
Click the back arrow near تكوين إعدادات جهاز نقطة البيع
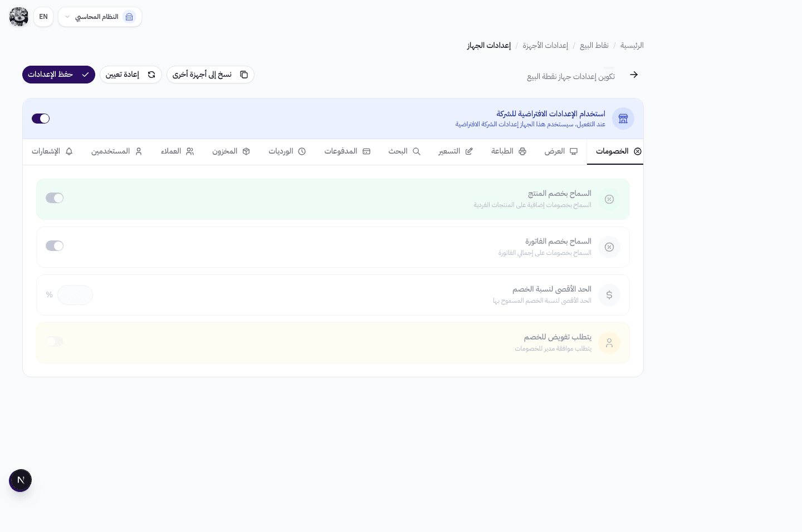coord(634,74)
